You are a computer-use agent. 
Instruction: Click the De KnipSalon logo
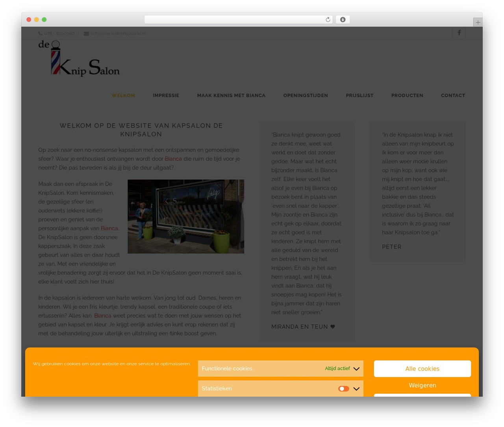[x=79, y=58]
